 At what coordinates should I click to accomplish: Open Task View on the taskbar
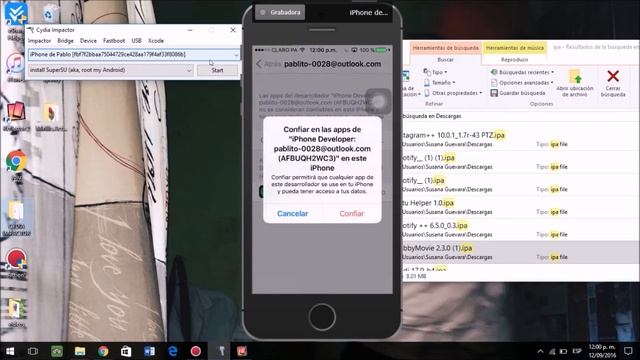point(33,351)
